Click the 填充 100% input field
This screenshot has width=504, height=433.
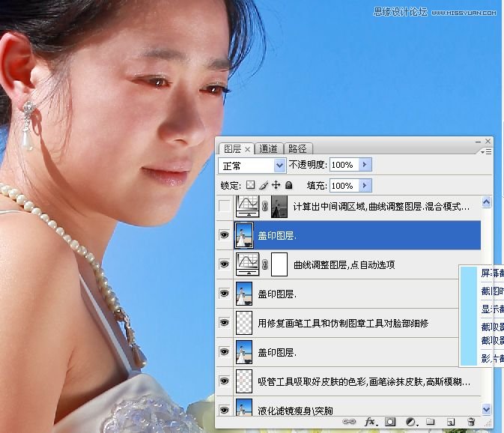click(x=344, y=186)
